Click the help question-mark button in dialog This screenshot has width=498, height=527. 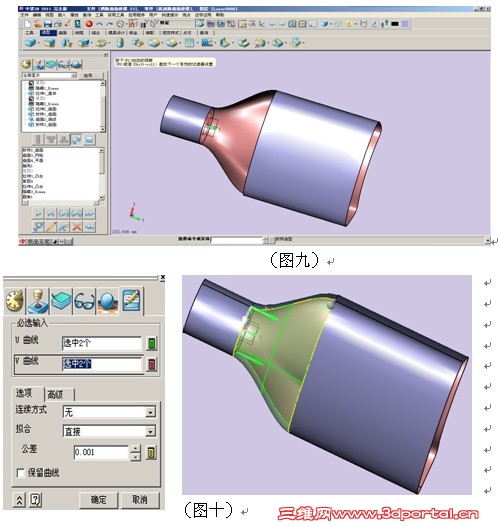[35, 500]
